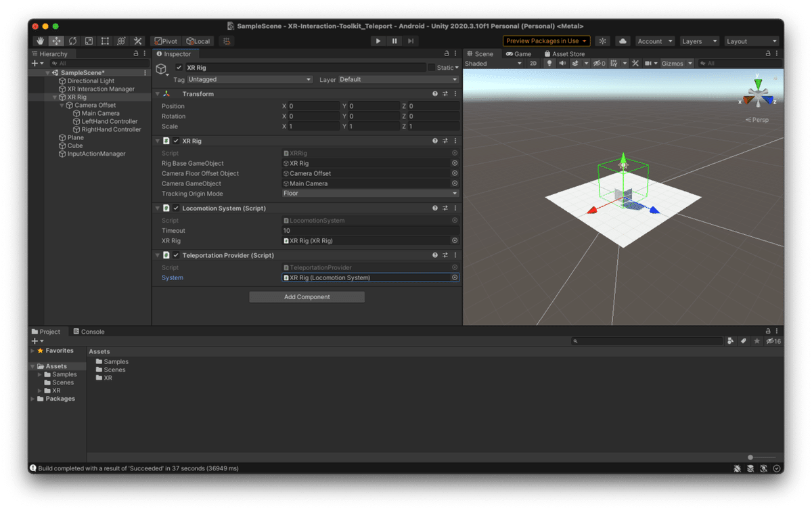The height and width of the screenshot is (511, 812).
Task: Open the Tracking Origin Mode dropdown
Action: [x=370, y=194]
